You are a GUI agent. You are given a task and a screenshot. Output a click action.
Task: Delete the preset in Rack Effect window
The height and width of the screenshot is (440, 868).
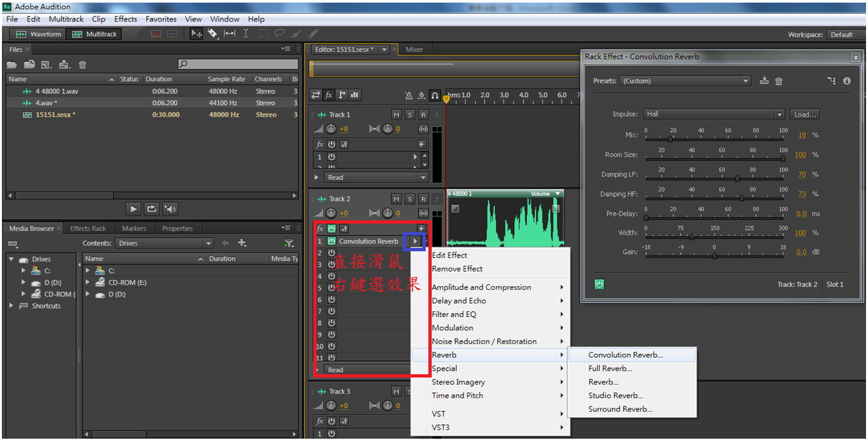(x=779, y=81)
